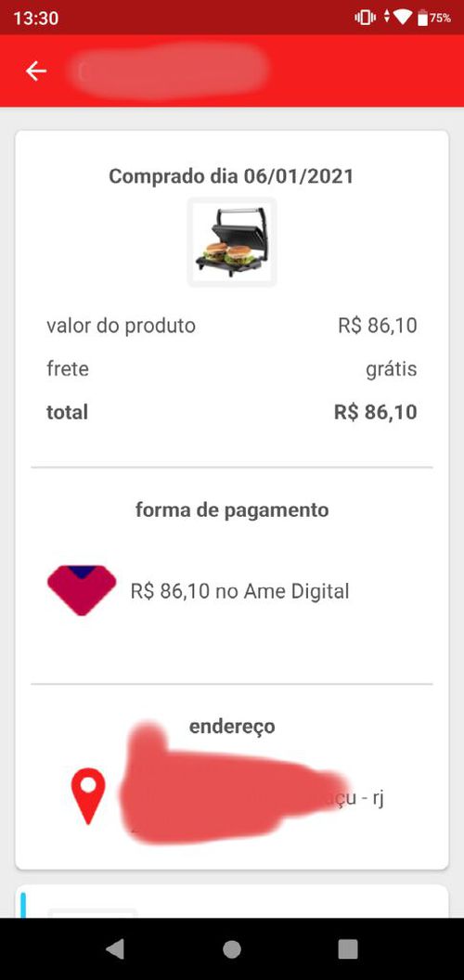Tap the Wi-Fi signal icon in status bar
The image size is (464, 980).
coord(402,18)
